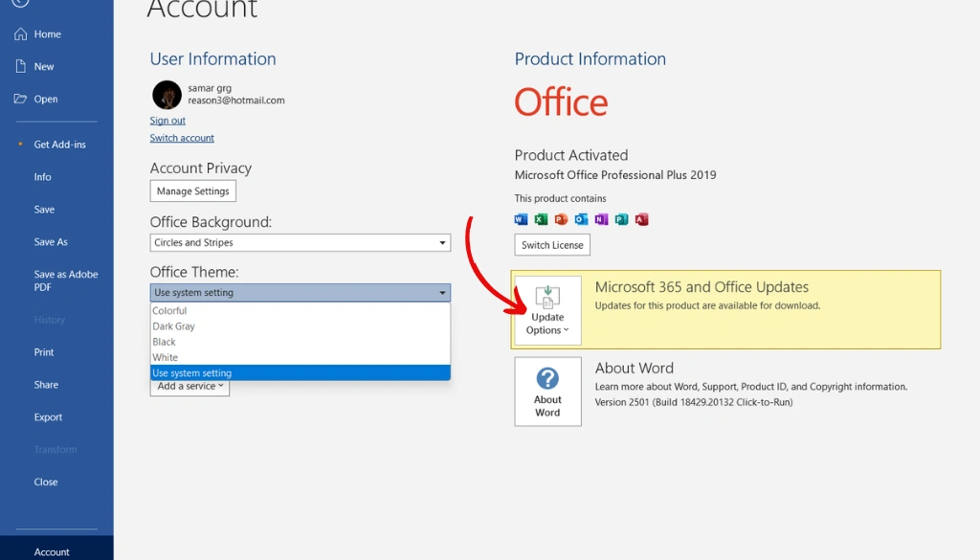
Task: Select Save in the sidebar
Action: pyautogui.click(x=44, y=210)
